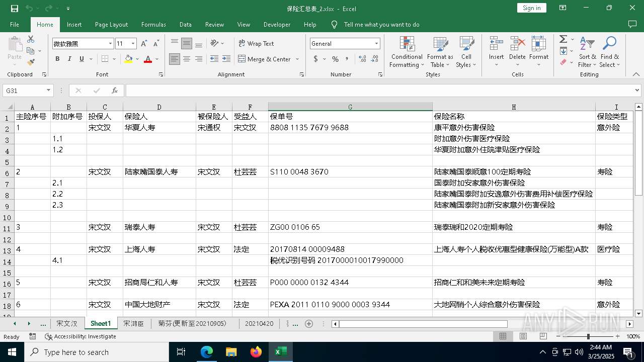Click Decrease Decimal icon

pos(375,59)
